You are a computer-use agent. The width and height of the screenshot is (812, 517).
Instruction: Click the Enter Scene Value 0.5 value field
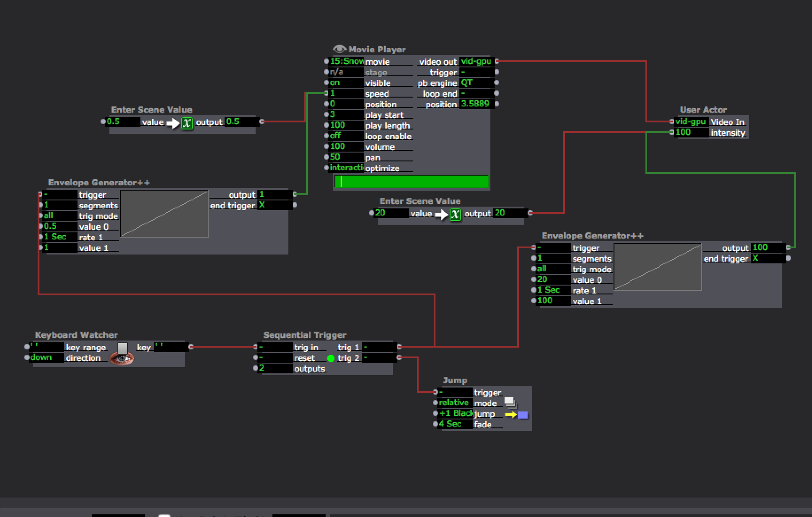(x=123, y=121)
